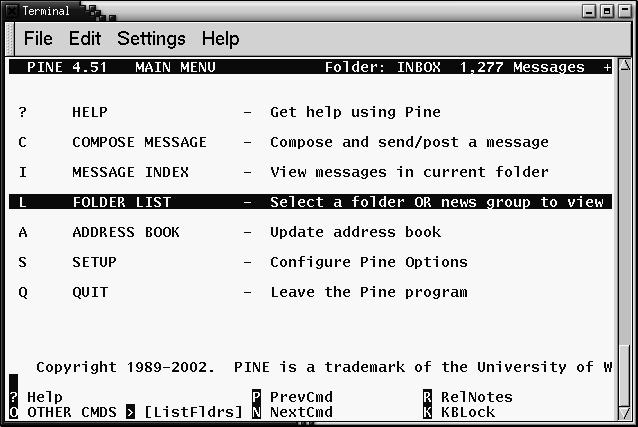Click the > key label before ListFldrs
This screenshot has width=638, height=427.
(130, 412)
